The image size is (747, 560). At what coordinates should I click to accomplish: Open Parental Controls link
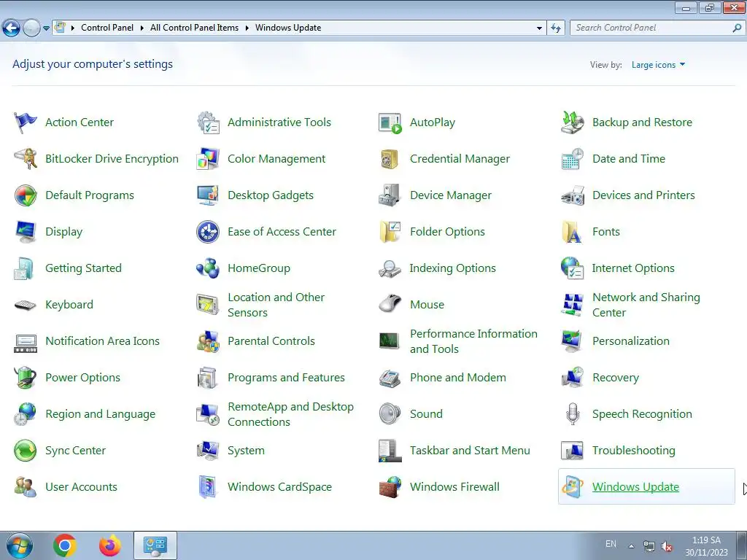[271, 341]
